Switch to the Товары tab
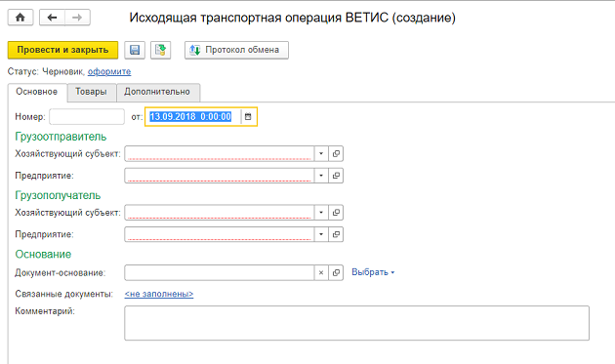This screenshot has width=615, height=364. (x=92, y=92)
